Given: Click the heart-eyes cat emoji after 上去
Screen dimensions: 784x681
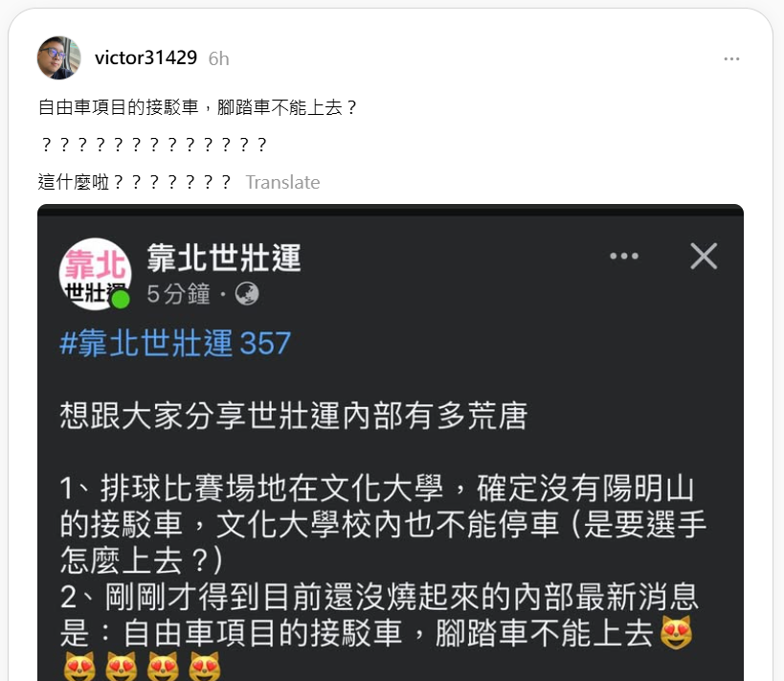Looking at the screenshot, I should point(677,632).
